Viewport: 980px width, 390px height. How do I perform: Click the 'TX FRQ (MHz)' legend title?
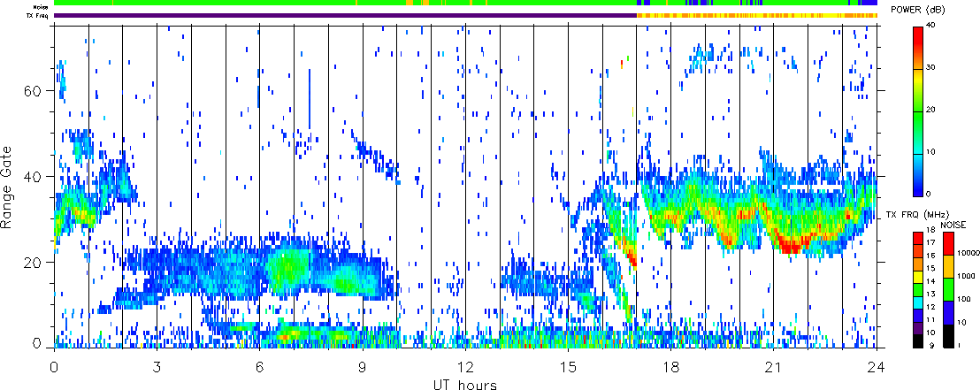[x=917, y=214]
